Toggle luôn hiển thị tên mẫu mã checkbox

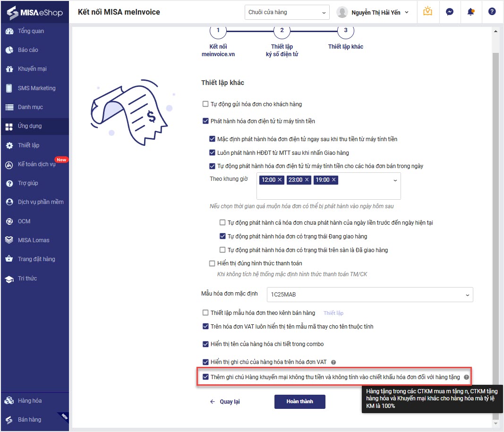(x=205, y=326)
